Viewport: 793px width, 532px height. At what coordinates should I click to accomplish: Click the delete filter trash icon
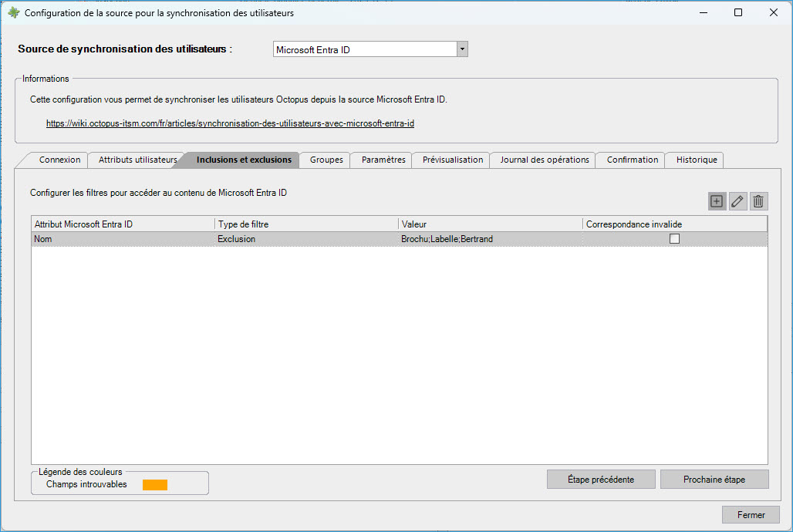[758, 201]
